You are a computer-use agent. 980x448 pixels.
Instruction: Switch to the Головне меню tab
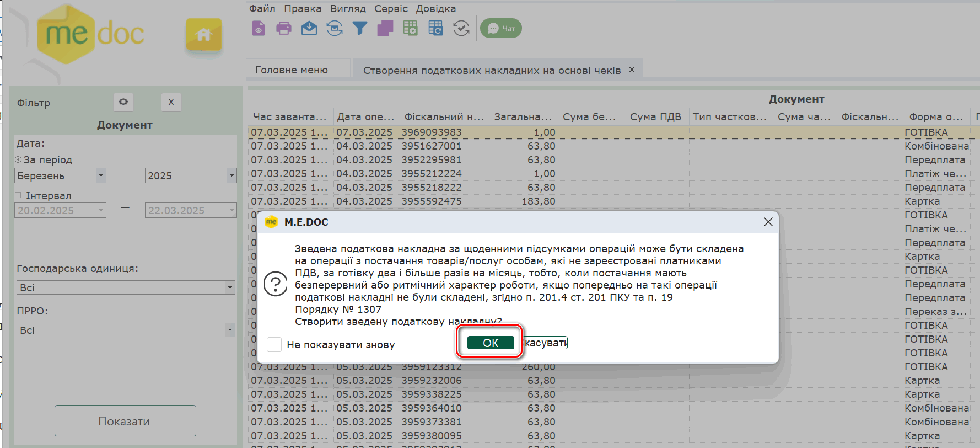coord(292,70)
